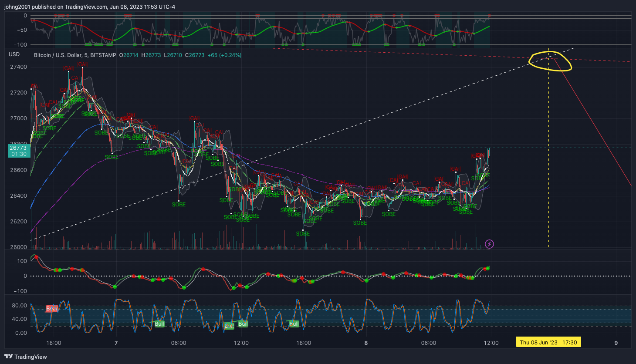Click the yellow Thu 08 Jun '23 17:30 label
Viewport: 636px width, 364px height.
[x=548, y=342]
